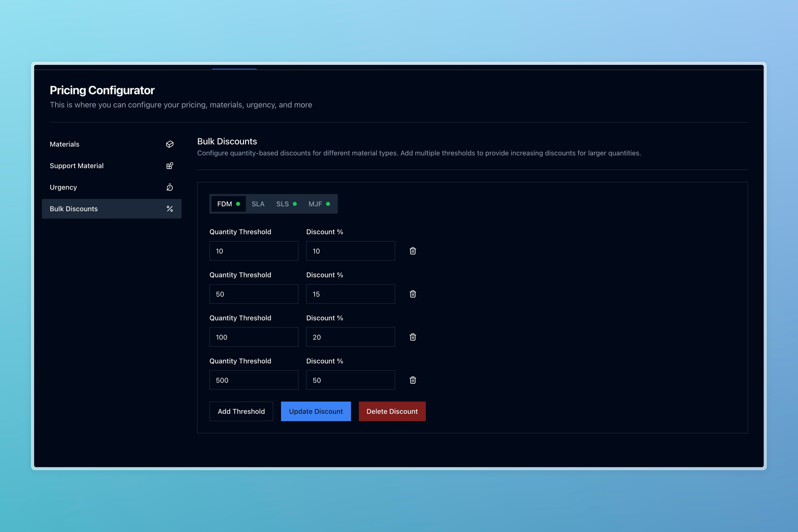
Task: Click the Urgency timer icon
Action: point(169,187)
